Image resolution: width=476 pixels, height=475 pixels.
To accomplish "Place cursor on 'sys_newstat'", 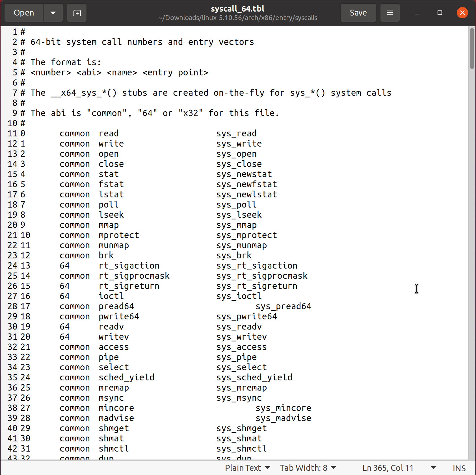I will point(244,174).
